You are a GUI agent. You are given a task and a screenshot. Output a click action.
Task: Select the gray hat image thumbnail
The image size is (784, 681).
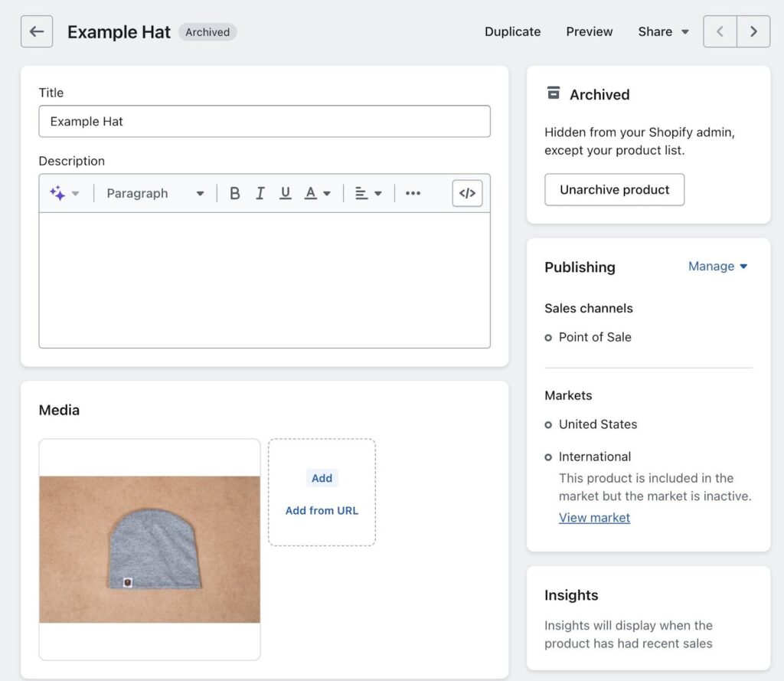149,548
